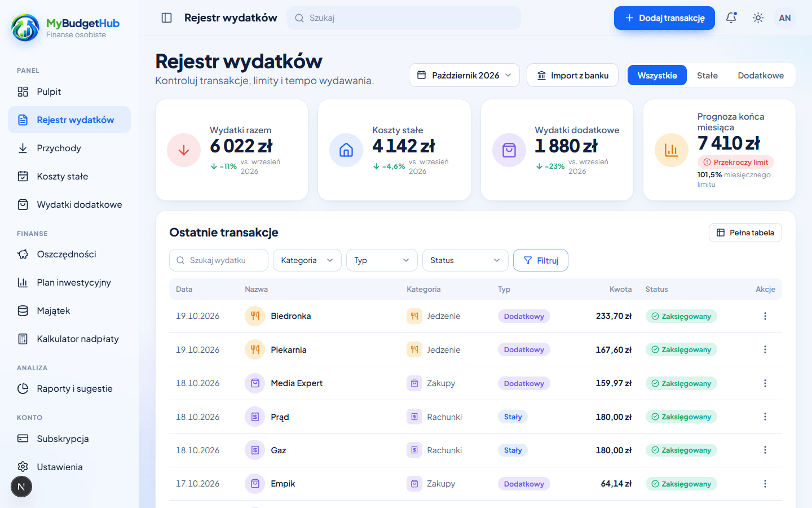The height and width of the screenshot is (508, 812).
Task: Select the Wszystkie segment
Action: coord(657,75)
